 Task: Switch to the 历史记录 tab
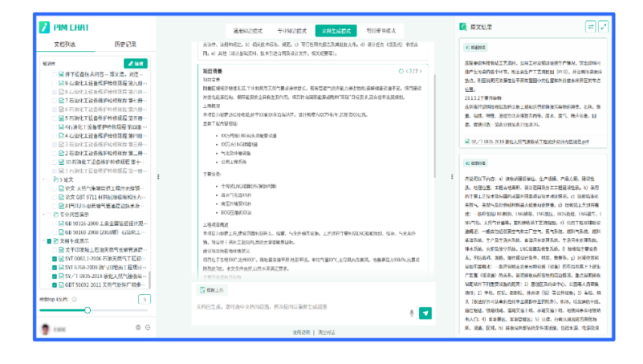(x=125, y=44)
